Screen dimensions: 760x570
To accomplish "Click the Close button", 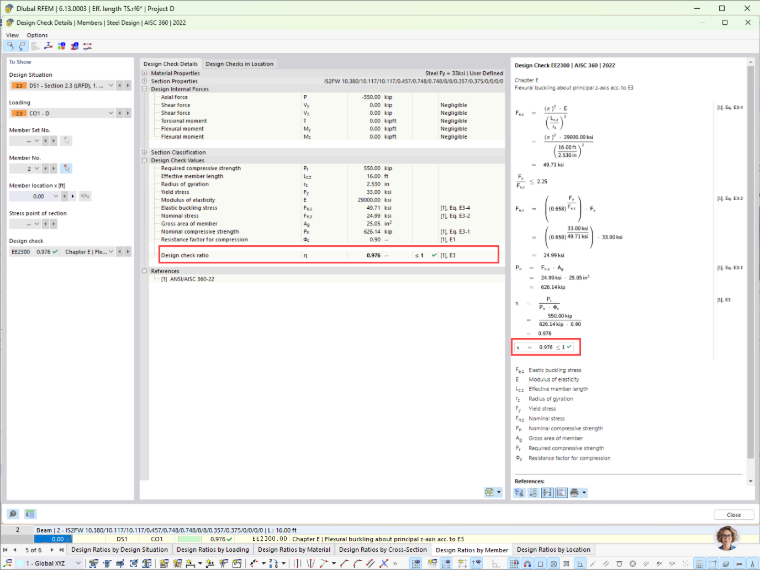I will (733, 515).
